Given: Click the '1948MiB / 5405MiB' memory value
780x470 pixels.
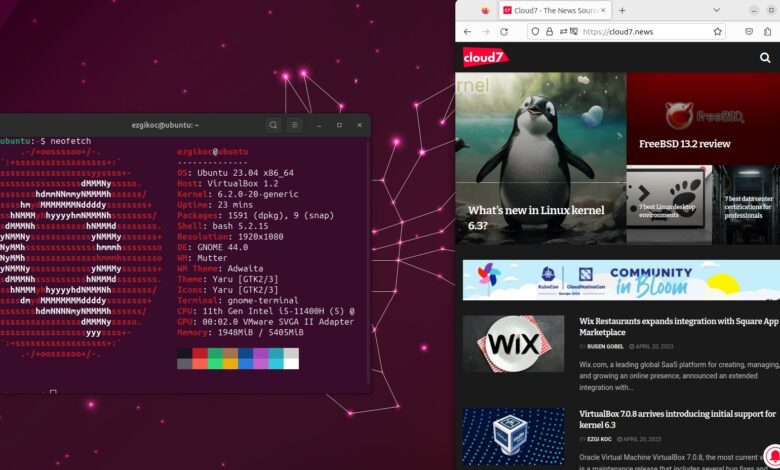Looking at the screenshot, I should 260,333.
